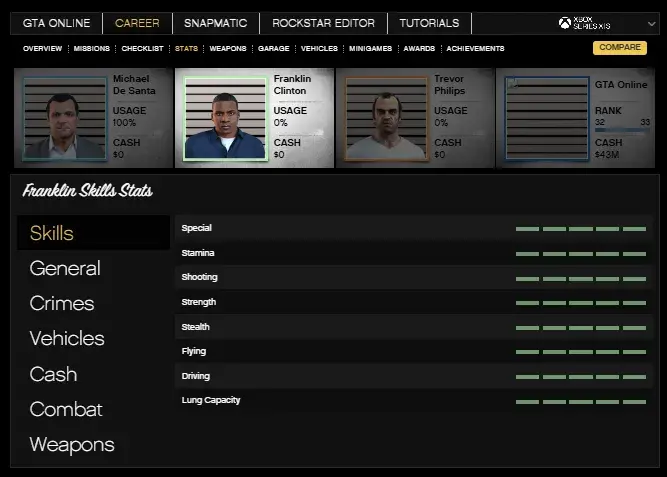The width and height of the screenshot is (667, 477).
Task: Click the Flying skill level bar
Action: point(581,352)
